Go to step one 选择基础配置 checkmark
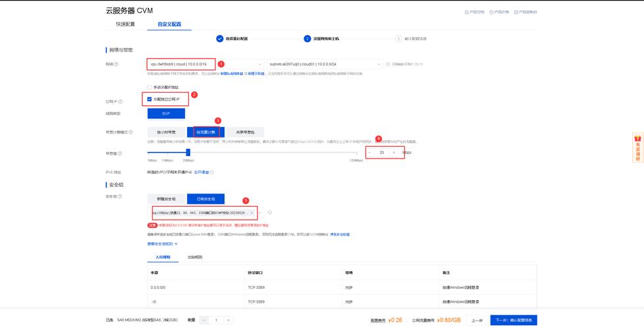The width and height of the screenshot is (644, 329). coord(220,39)
